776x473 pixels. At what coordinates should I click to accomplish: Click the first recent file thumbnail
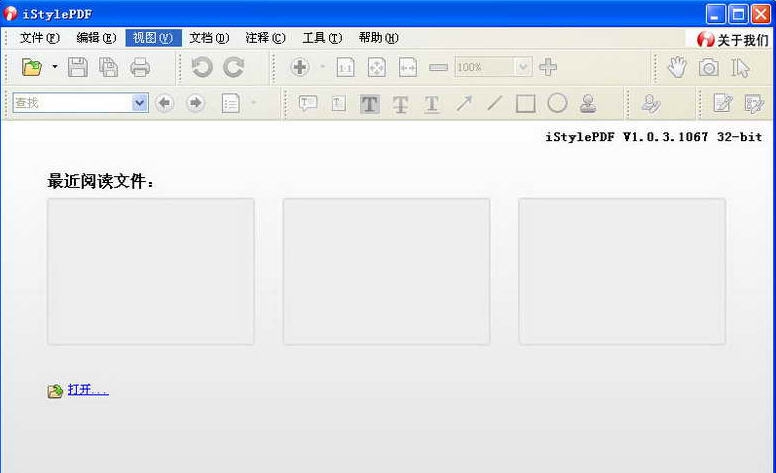pyautogui.click(x=151, y=272)
